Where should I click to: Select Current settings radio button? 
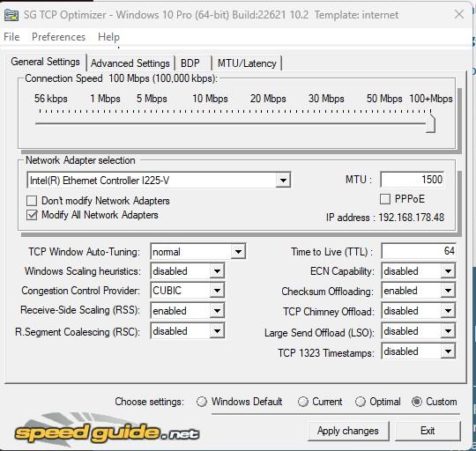coord(302,402)
